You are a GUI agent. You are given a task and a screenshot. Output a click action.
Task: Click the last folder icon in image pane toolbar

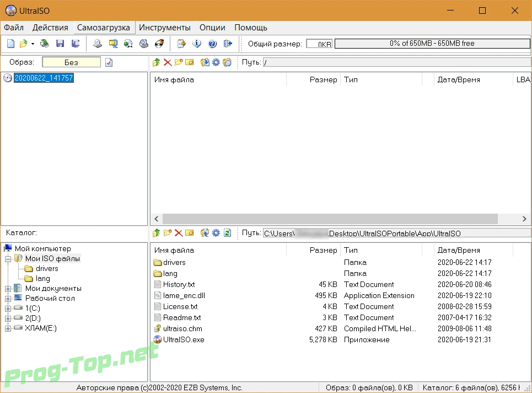click(x=227, y=62)
